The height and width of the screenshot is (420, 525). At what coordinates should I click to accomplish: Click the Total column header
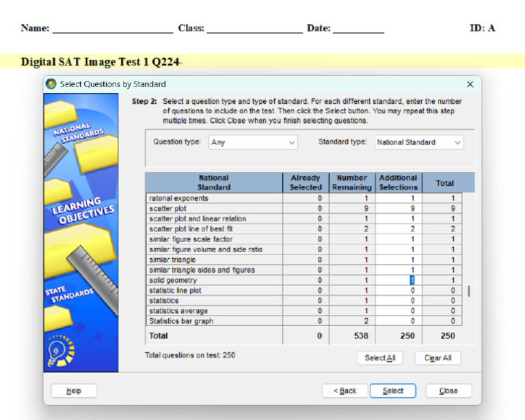click(444, 183)
